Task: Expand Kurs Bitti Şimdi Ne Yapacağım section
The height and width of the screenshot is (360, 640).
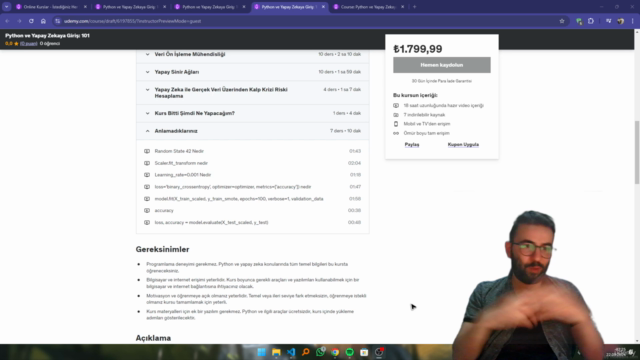Action: tap(253, 113)
